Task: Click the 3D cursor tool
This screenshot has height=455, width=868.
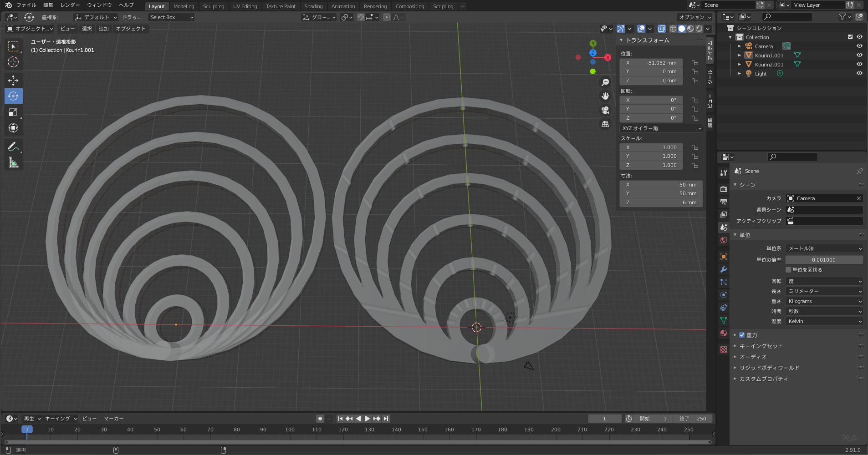Action: (x=13, y=62)
